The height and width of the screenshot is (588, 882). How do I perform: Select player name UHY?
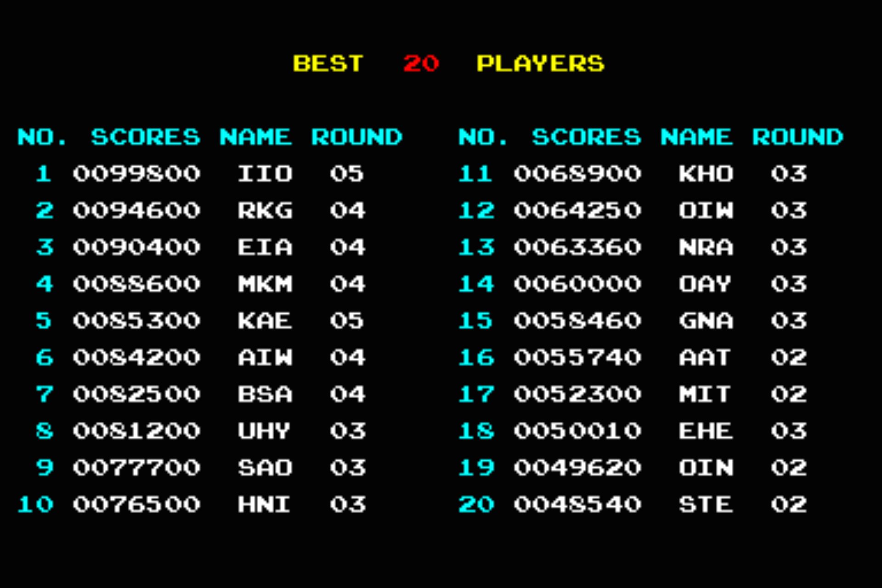(x=264, y=431)
